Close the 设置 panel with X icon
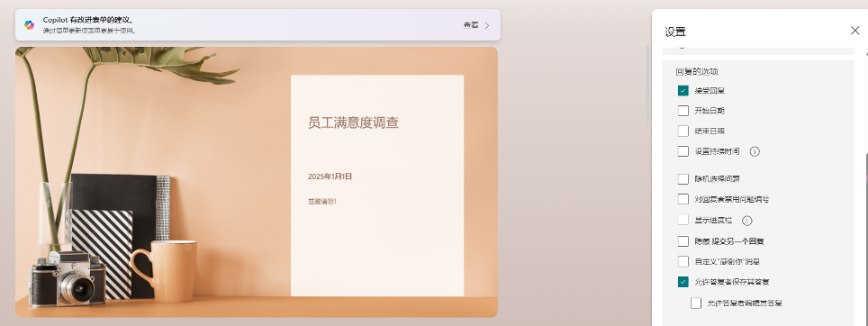 pos(854,31)
